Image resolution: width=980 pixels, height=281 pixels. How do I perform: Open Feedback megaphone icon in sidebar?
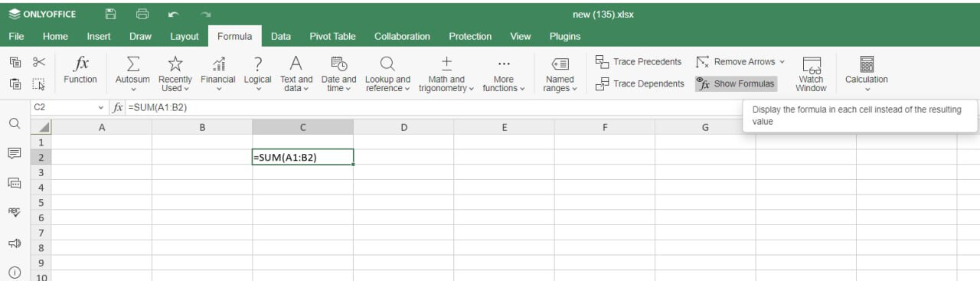click(15, 243)
